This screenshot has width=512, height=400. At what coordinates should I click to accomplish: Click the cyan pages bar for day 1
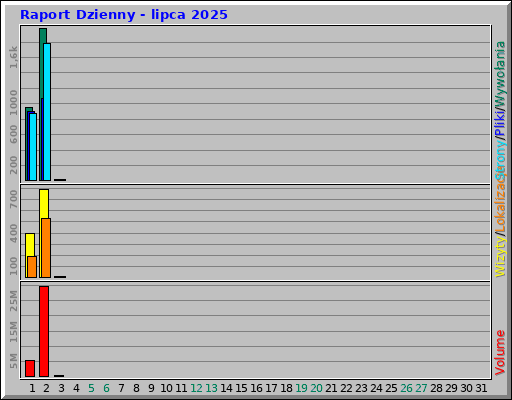pyautogui.click(x=33, y=147)
